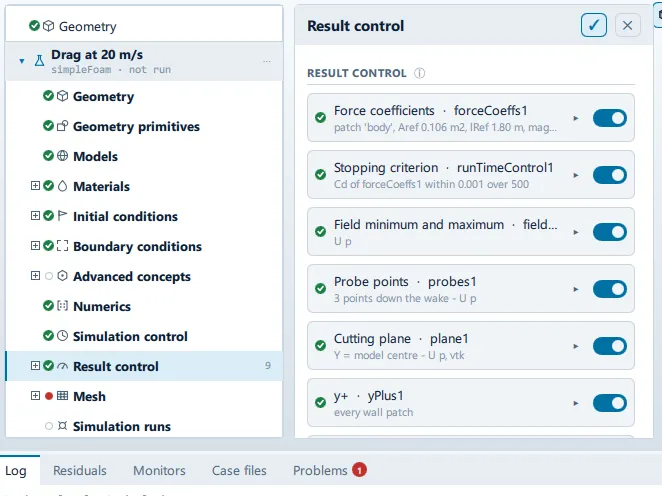Screen dimensions: 662x496
Task: Click the green check on Stopping criterion card
Action: 320,174
